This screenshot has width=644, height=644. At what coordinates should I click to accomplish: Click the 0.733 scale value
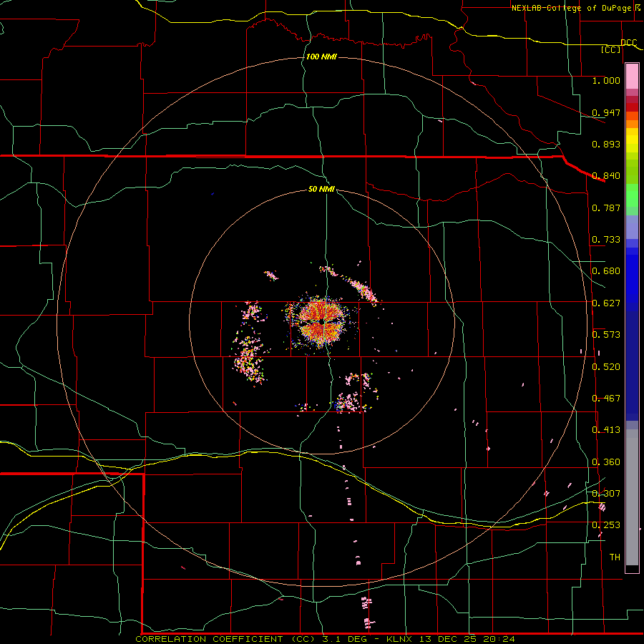[606, 240]
